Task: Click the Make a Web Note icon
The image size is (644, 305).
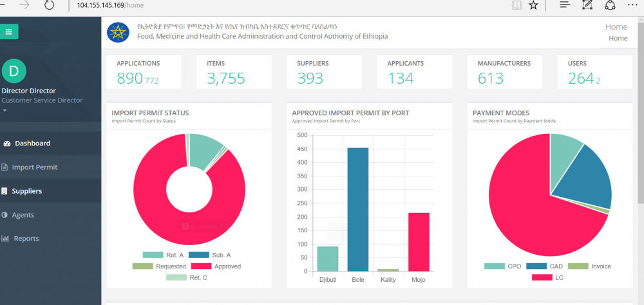Action: tap(587, 5)
